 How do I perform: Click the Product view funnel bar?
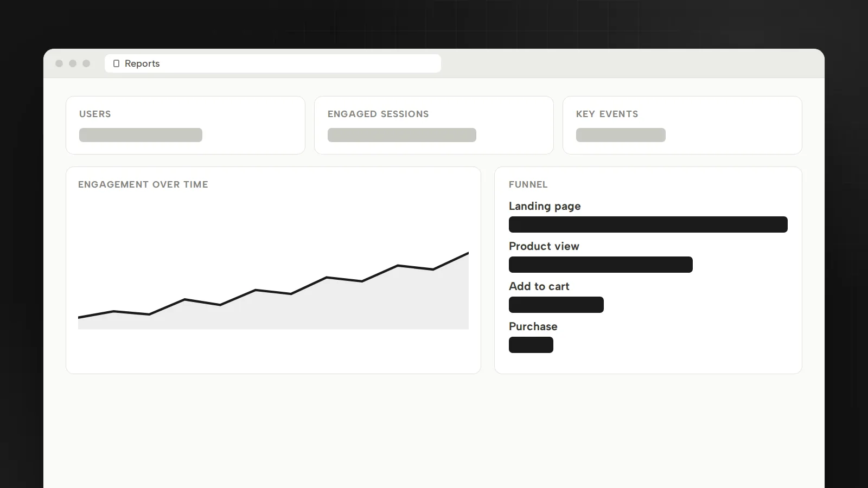[601, 265]
